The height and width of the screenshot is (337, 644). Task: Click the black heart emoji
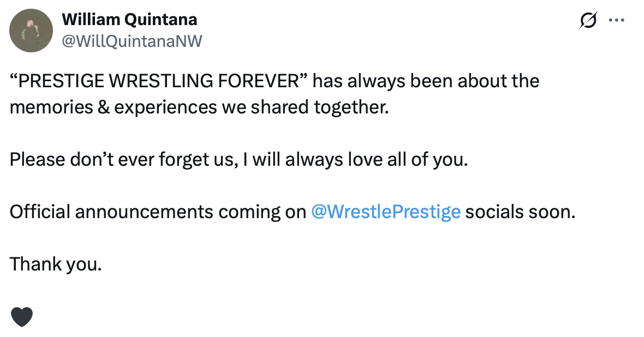22,317
